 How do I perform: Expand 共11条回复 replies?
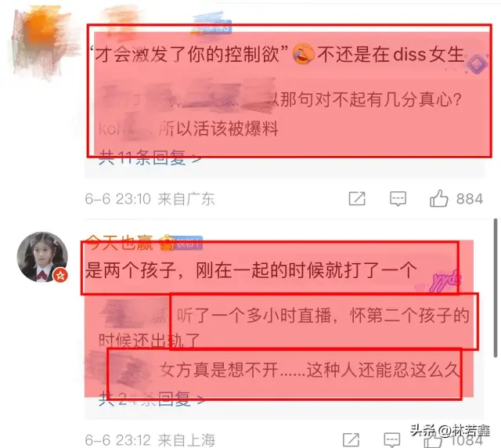pos(150,157)
